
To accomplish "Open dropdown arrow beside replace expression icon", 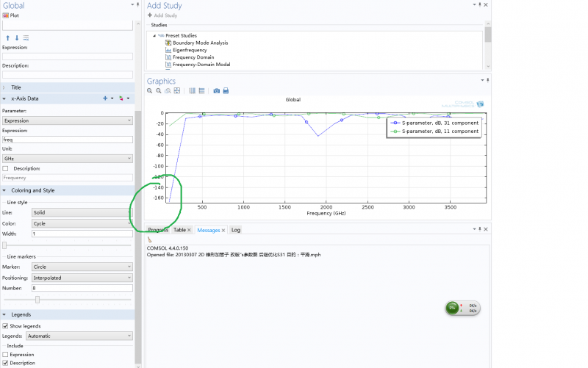I will coord(128,98).
